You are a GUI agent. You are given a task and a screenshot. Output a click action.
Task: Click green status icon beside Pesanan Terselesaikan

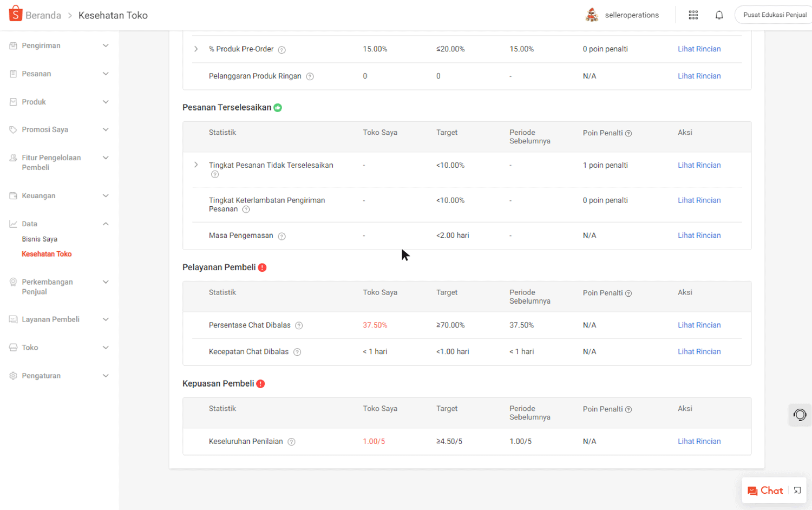278,108
